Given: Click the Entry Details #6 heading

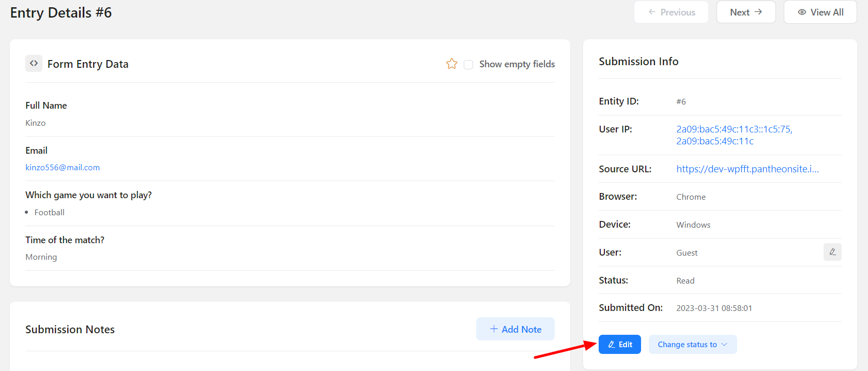Looking at the screenshot, I should pos(61,12).
